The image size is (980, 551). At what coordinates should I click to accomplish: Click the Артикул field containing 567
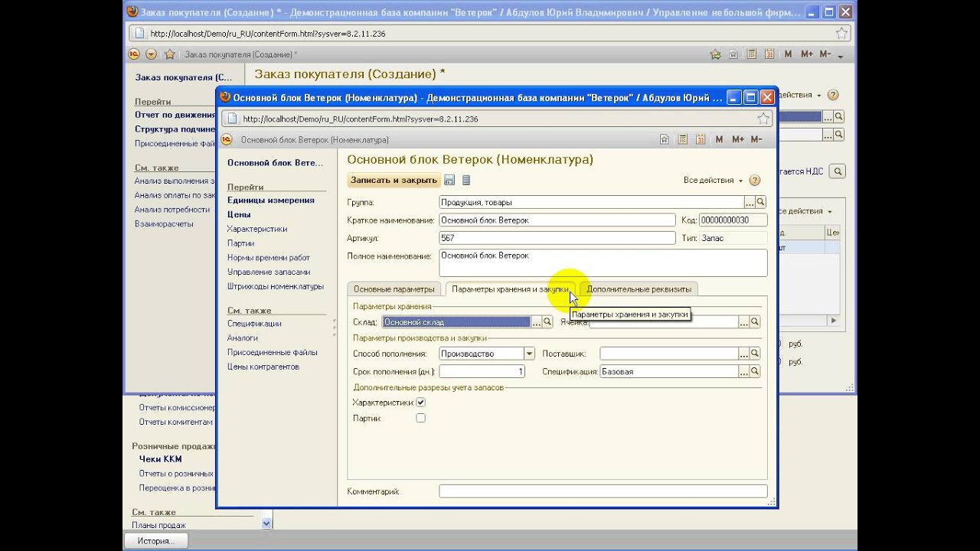[557, 238]
